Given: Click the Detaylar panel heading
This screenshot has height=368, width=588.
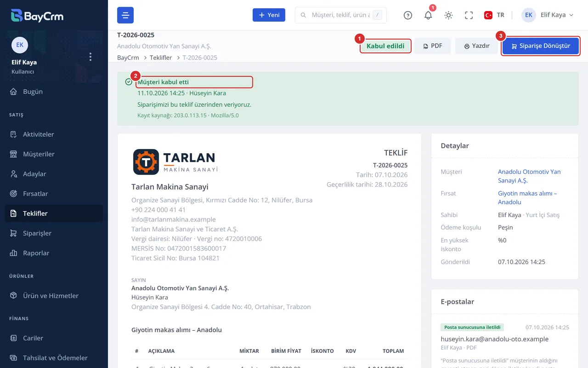Looking at the screenshot, I should coord(455,145).
